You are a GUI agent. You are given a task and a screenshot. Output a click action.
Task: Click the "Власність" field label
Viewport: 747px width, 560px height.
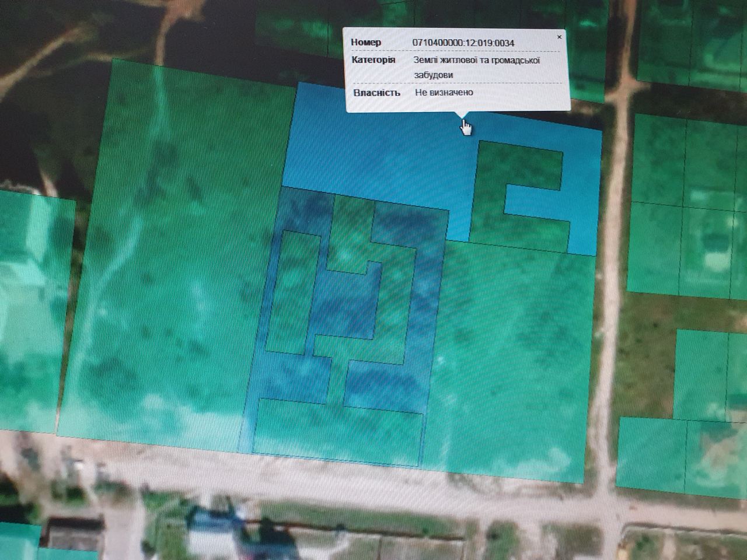pos(376,92)
